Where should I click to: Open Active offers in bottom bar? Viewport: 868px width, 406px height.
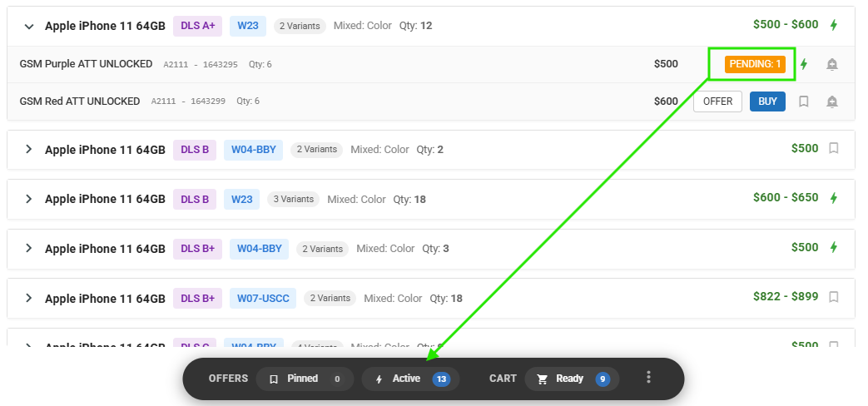410,379
